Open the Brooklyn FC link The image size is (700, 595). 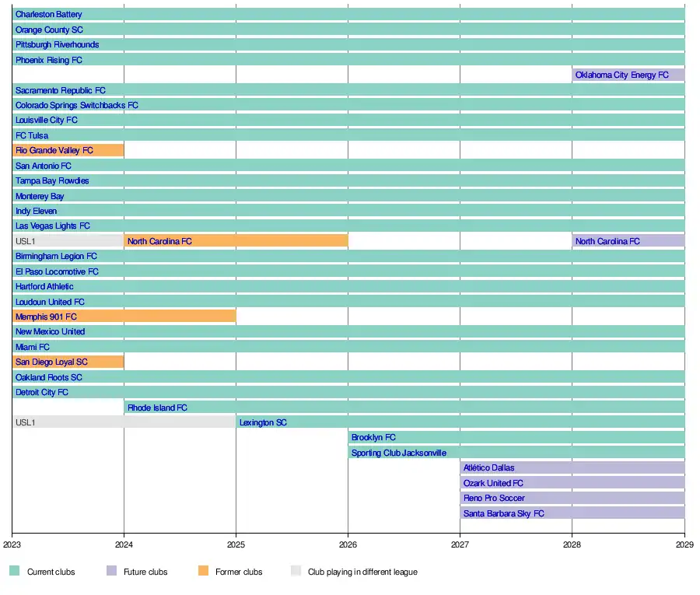[x=373, y=437]
